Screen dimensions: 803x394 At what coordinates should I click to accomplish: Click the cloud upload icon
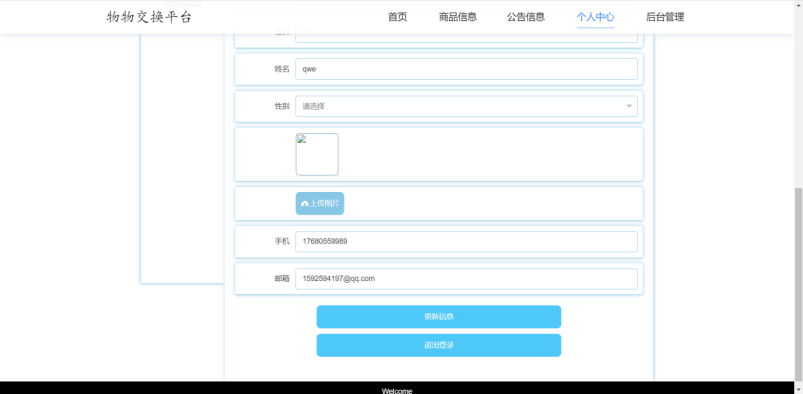tap(304, 204)
